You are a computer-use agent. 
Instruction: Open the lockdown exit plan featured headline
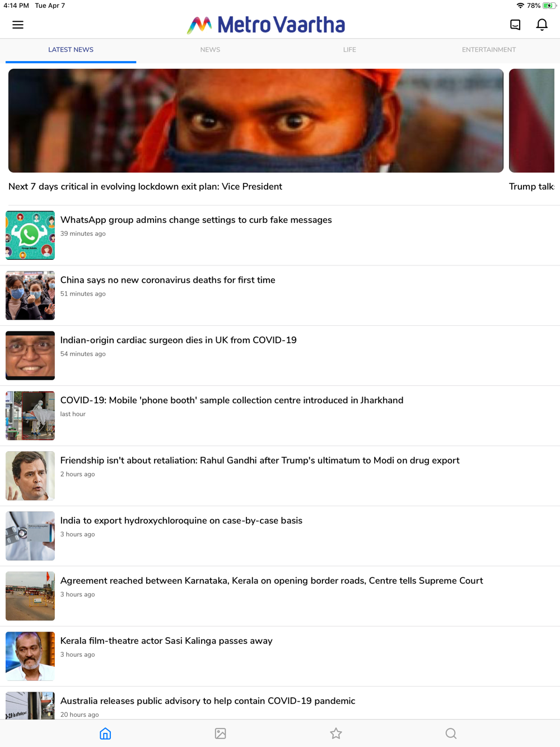tap(145, 186)
